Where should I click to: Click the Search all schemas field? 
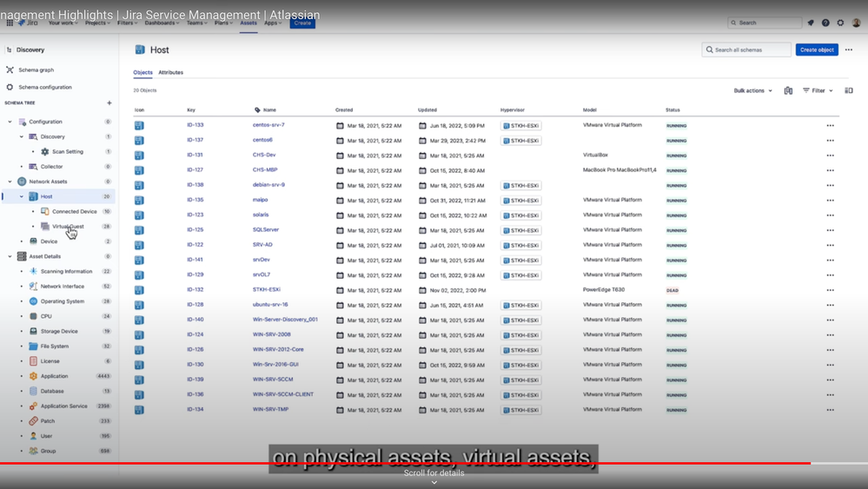click(746, 50)
